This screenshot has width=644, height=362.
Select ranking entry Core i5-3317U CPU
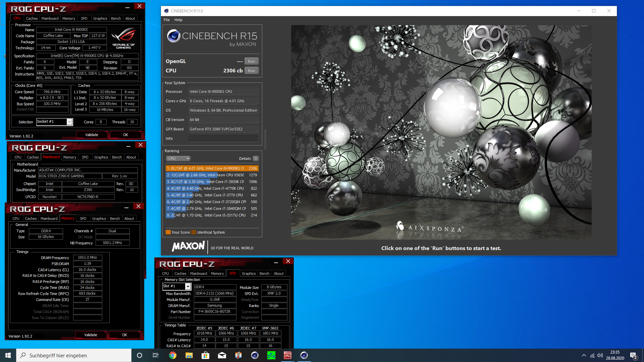[212, 215]
